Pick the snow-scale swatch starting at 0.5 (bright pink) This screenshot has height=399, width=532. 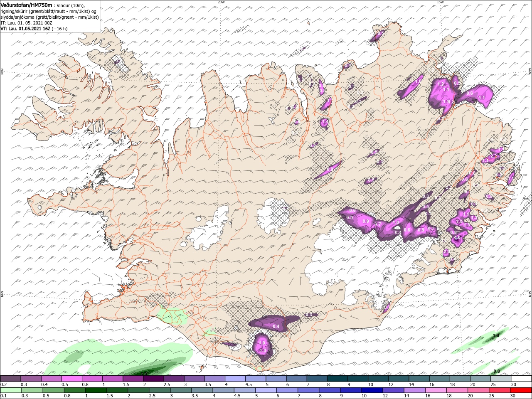[71, 379]
